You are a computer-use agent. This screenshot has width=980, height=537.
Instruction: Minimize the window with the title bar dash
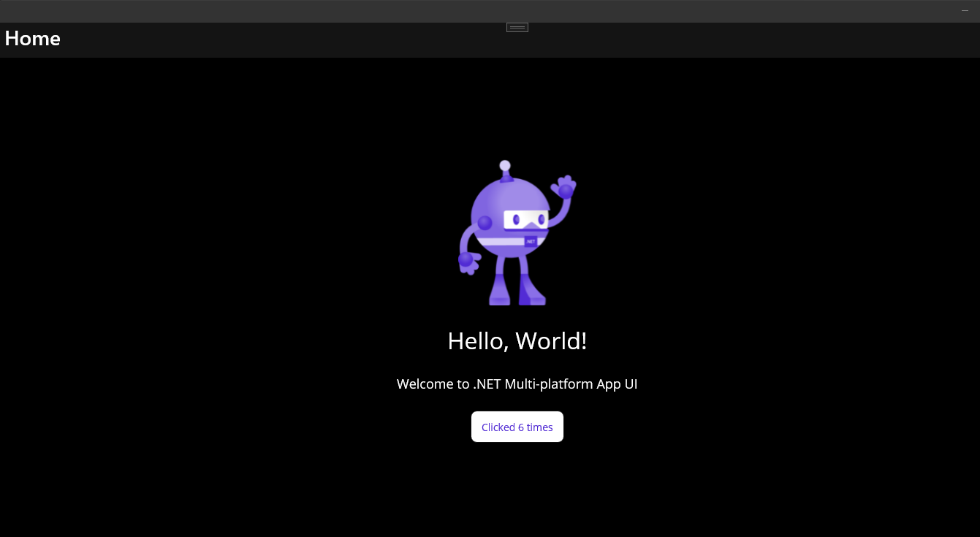[x=965, y=11]
